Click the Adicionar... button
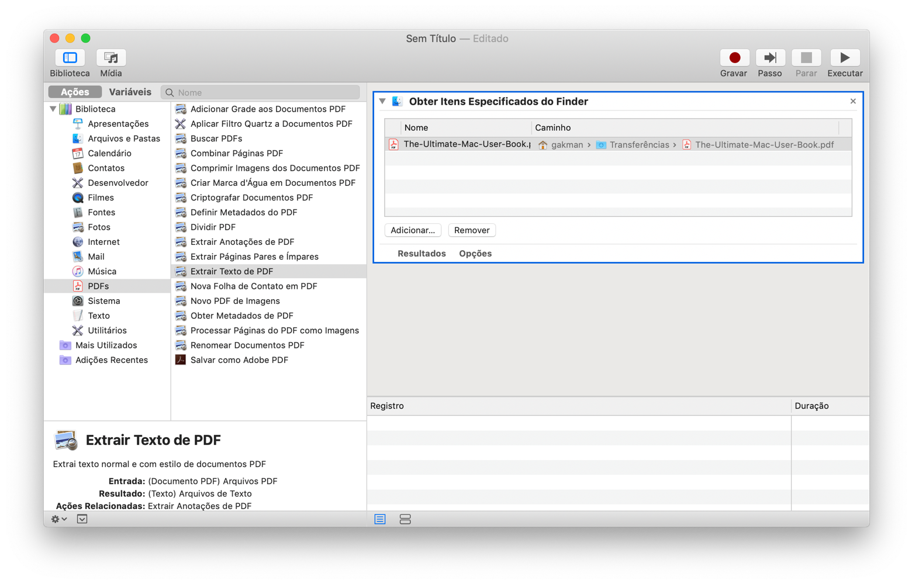The image size is (912, 588). [413, 230]
